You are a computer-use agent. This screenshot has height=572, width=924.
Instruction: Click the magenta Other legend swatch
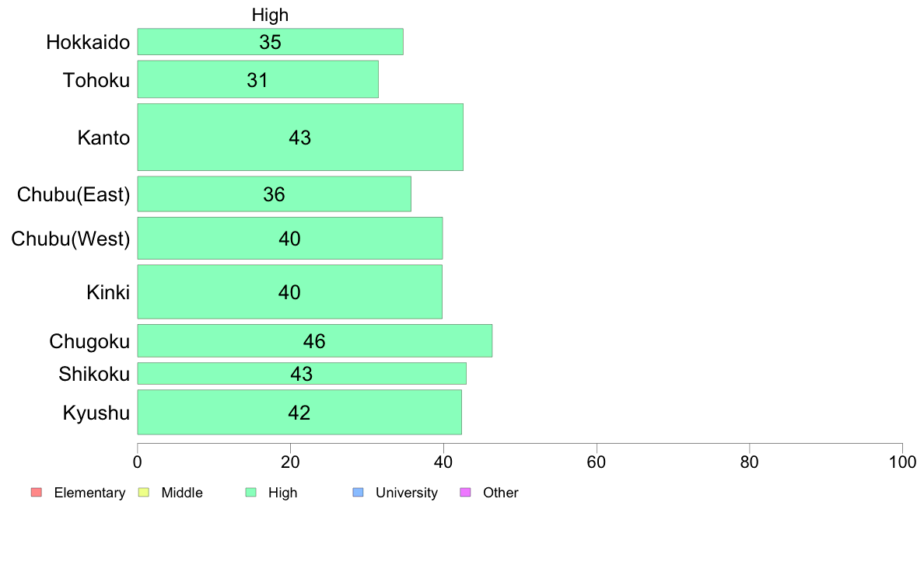[465, 493]
